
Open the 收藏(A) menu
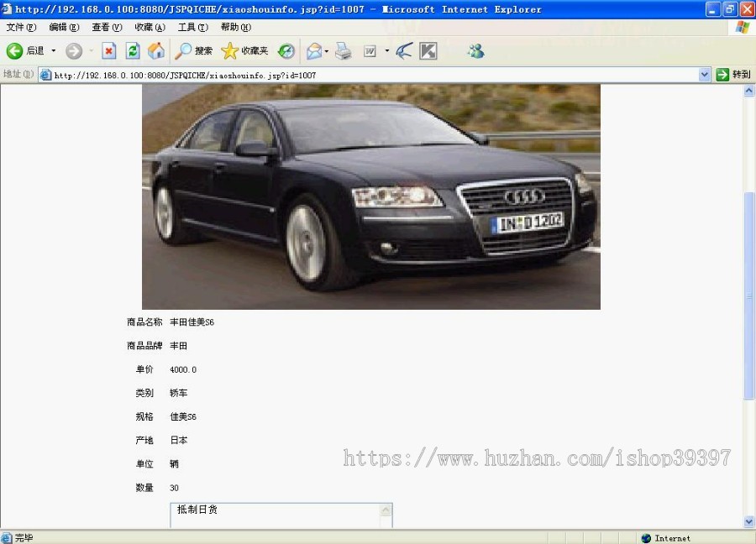pos(150,27)
